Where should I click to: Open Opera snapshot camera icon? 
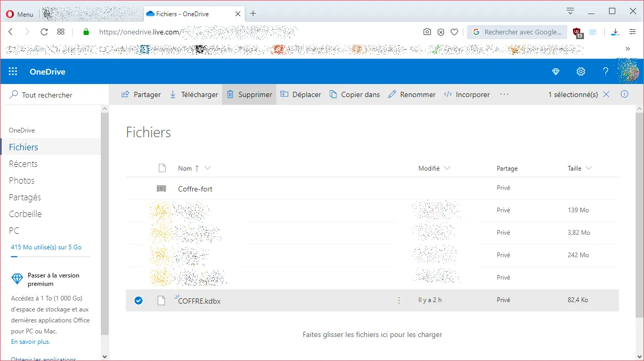coord(427,32)
